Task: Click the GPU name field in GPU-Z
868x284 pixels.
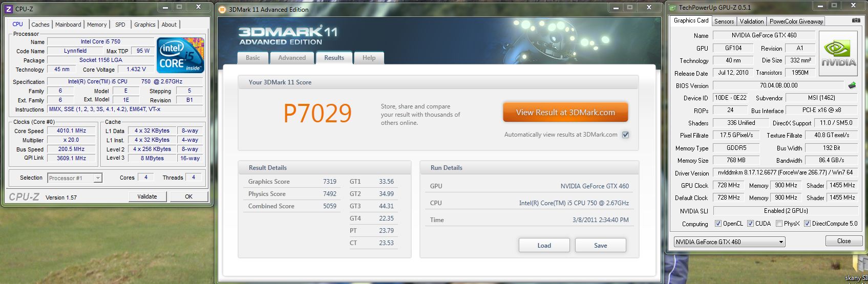Action: (764, 35)
